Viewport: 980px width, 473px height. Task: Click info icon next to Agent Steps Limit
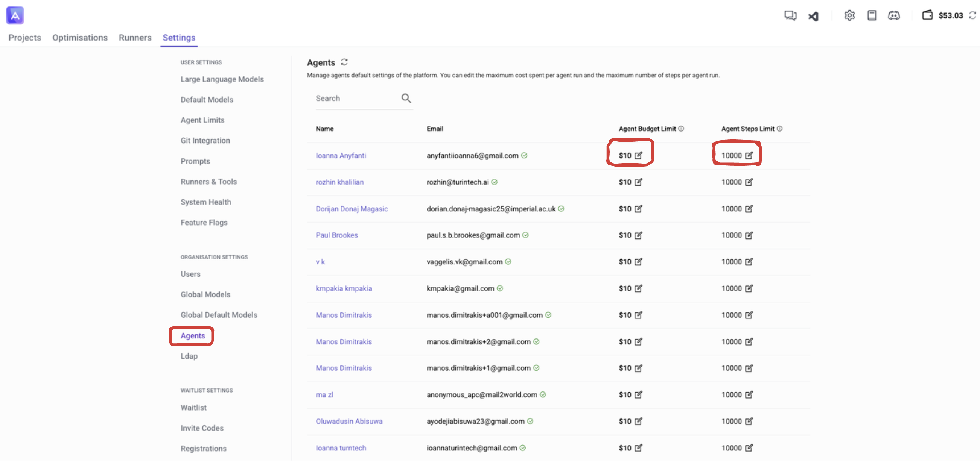[x=779, y=129]
